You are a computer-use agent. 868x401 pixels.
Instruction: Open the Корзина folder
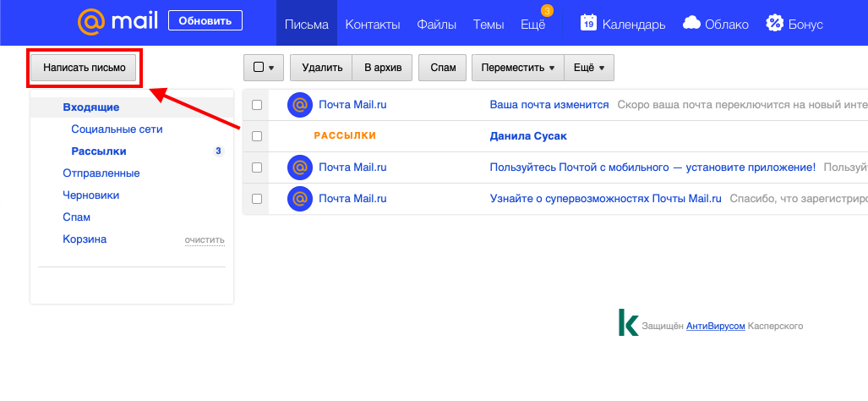(85, 239)
